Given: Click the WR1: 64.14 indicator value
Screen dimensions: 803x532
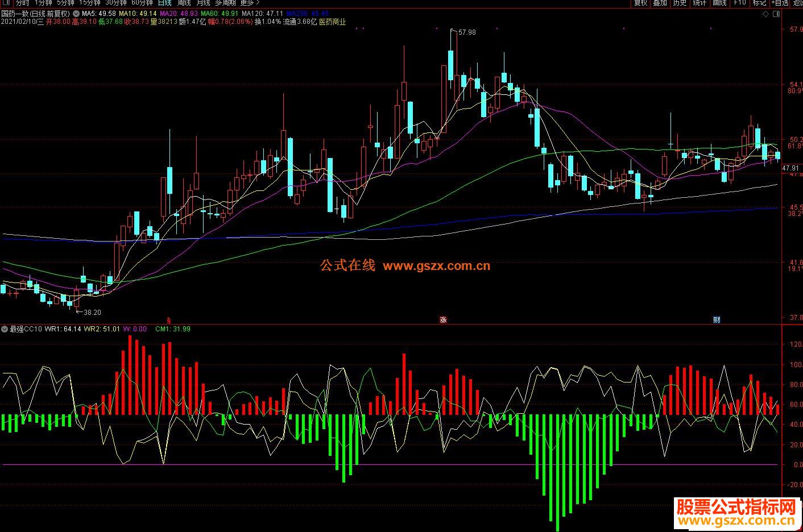Looking at the screenshot, I should point(63,329).
